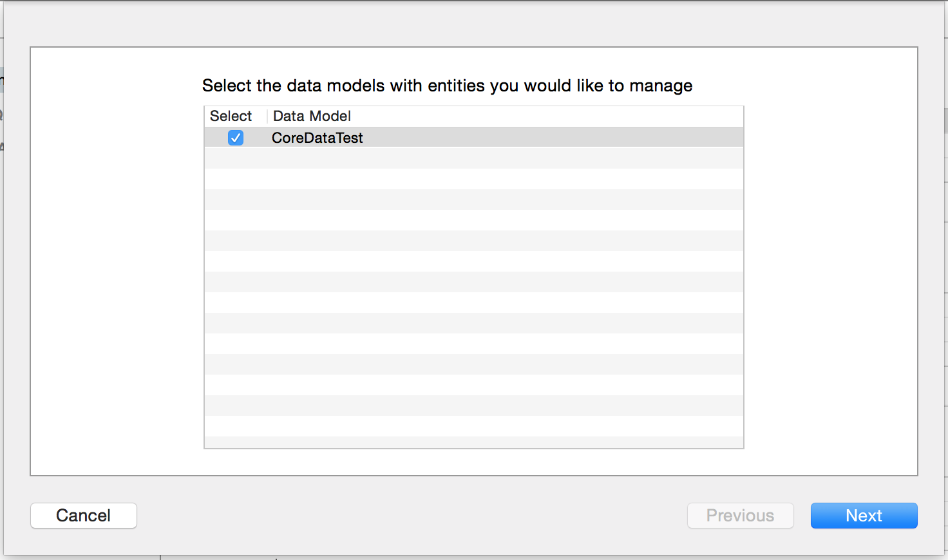Cancel the data model selection dialog
This screenshot has width=948, height=560.
point(84,516)
